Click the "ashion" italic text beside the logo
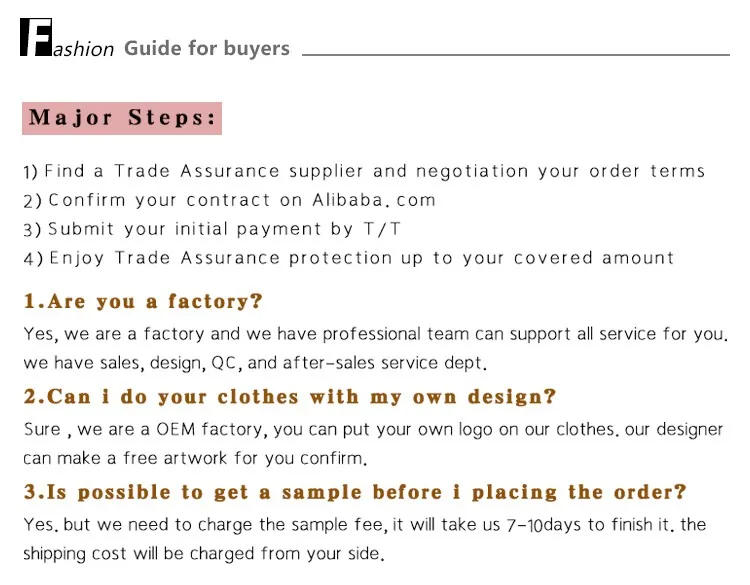Screen dimensions: 750x585 pyautogui.click(x=84, y=49)
